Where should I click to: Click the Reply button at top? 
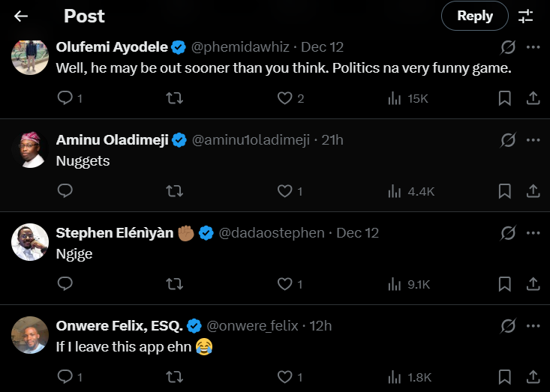coord(474,16)
